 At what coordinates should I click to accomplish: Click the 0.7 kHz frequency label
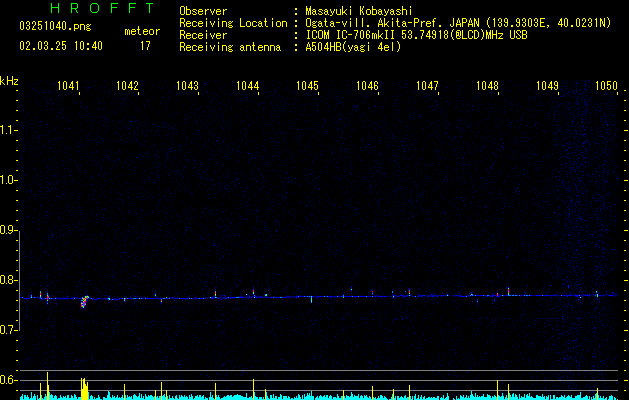[x=8, y=330]
